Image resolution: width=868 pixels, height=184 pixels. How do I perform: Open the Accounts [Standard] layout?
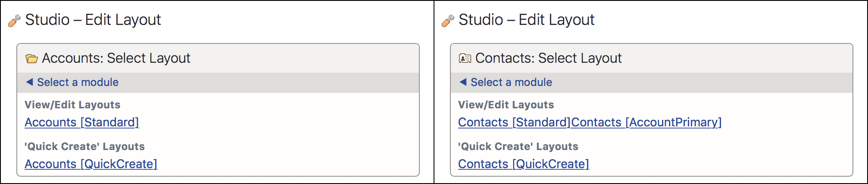click(82, 123)
